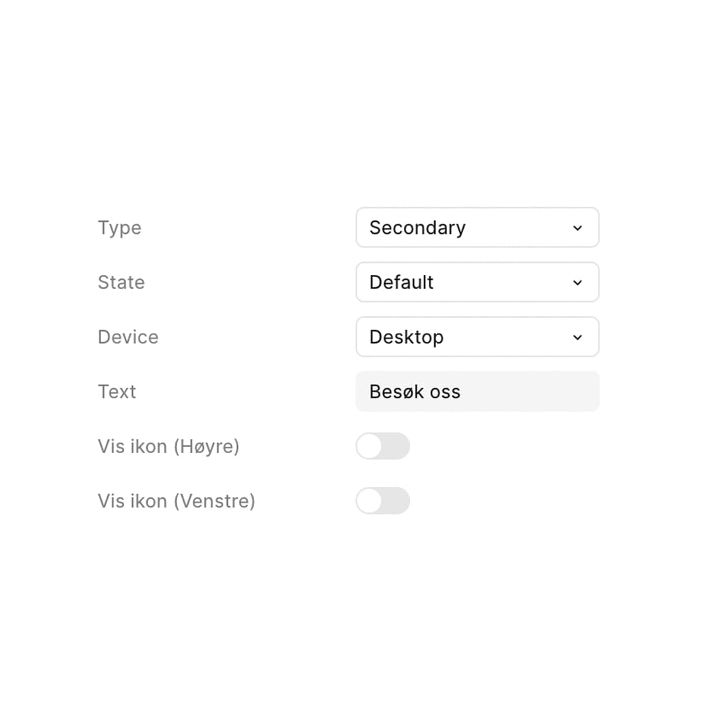Click the white knob of the Høyre toggle
The height and width of the screenshot is (728, 728).
pyautogui.click(x=369, y=446)
